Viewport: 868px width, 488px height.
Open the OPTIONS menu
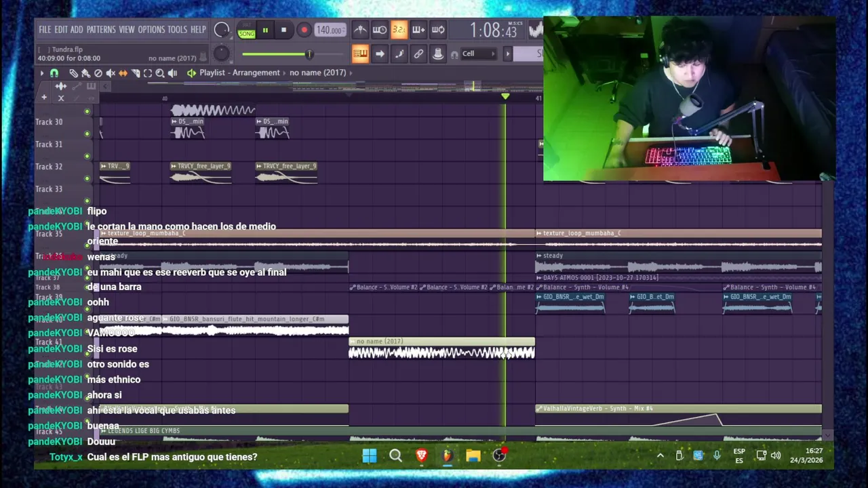coord(151,30)
